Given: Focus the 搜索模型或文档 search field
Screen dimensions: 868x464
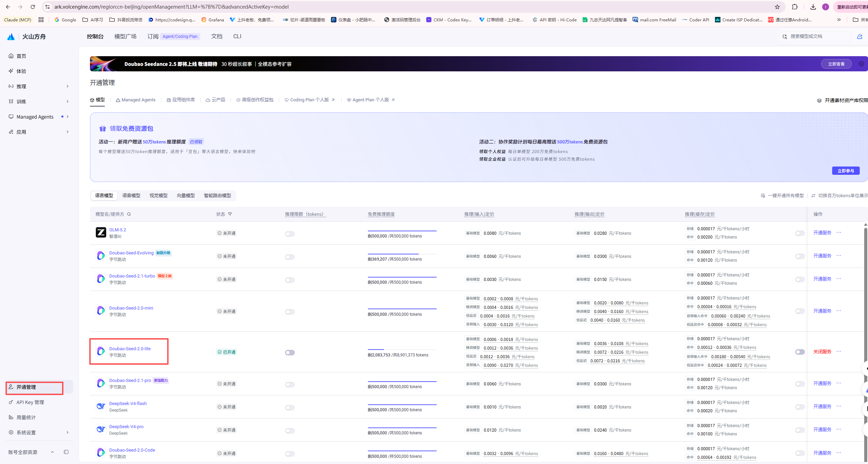Looking at the screenshot, I should pyautogui.click(x=815, y=36).
